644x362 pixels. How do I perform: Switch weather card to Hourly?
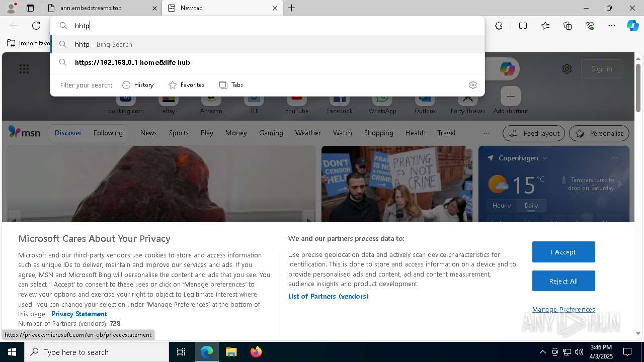click(502, 206)
